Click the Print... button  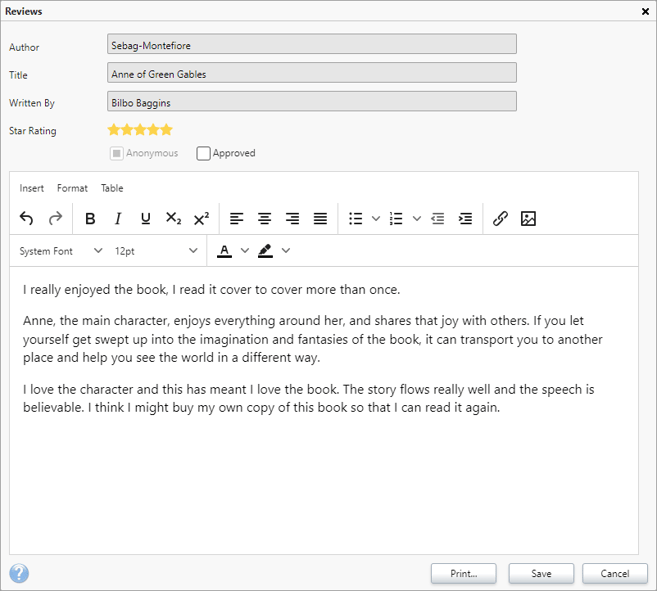pyautogui.click(x=463, y=573)
